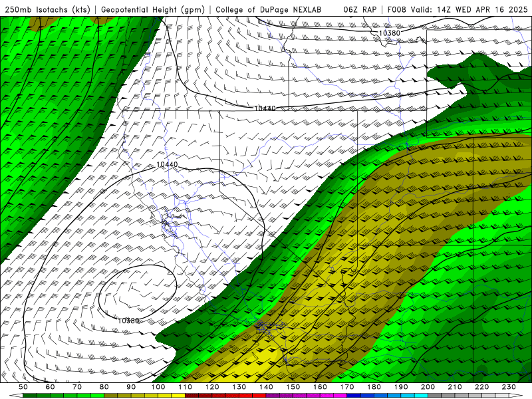The image size is (532, 399).
Task: Click the colorbar value 80
Action: 104,387
